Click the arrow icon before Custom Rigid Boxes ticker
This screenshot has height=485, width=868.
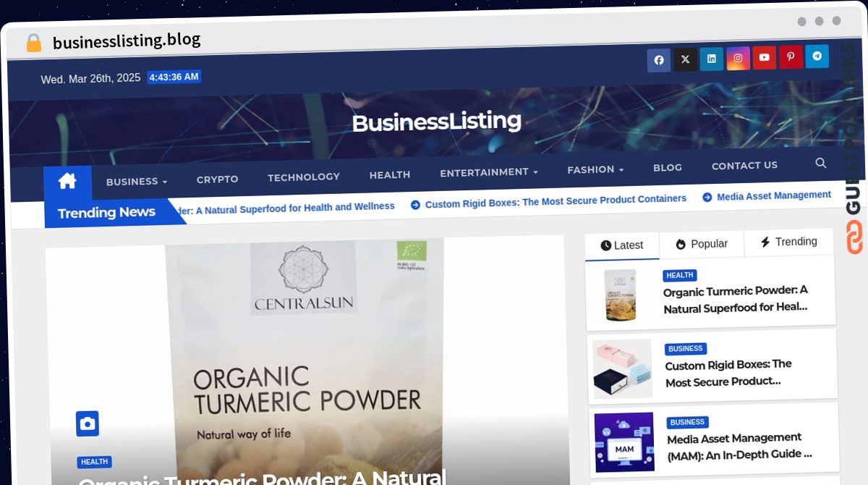[x=415, y=205]
